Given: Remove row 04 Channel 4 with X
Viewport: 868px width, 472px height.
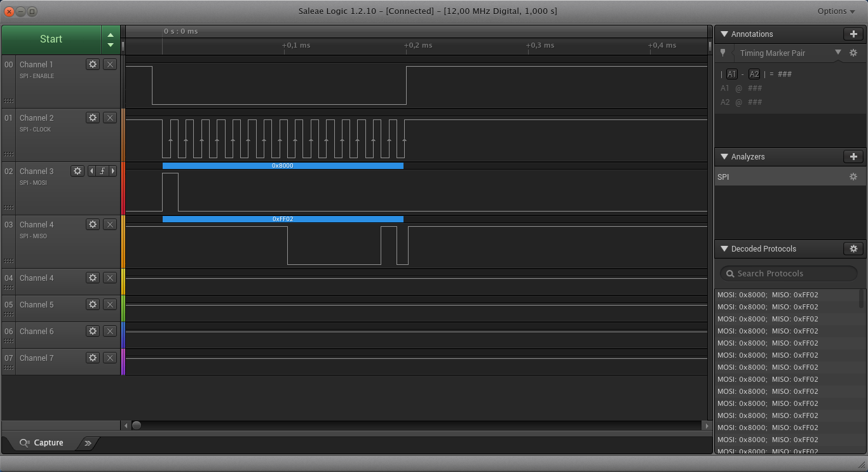Looking at the screenshot, I should (x=110, y=278).
